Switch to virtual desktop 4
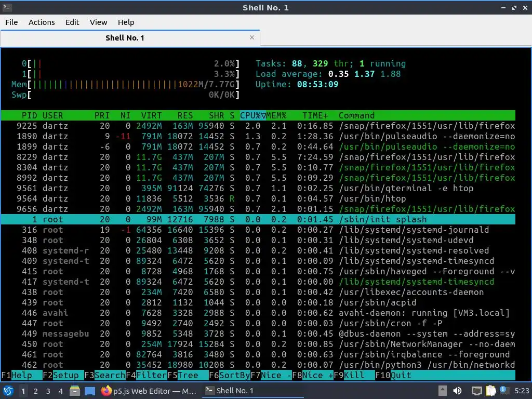Viewport: 532px width, 399px height. (x=60, y=391)
